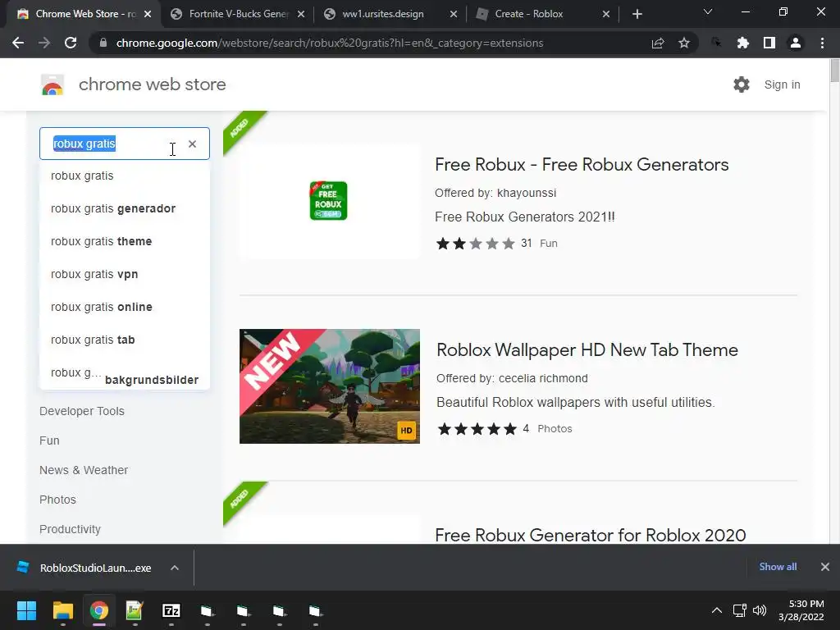Open the Notepad++ taskbar icon
The image size is (840, 630).
pyautogui.click(x=135, y=610)
